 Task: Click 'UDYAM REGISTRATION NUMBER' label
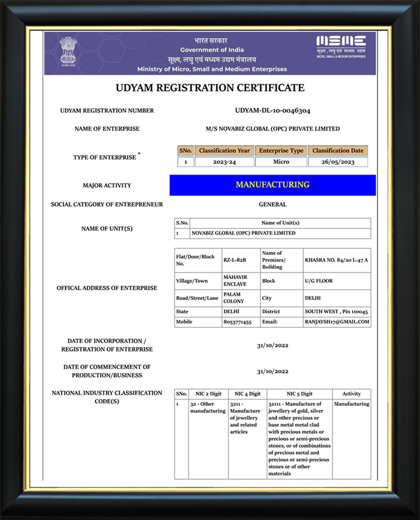pos(107,111)
